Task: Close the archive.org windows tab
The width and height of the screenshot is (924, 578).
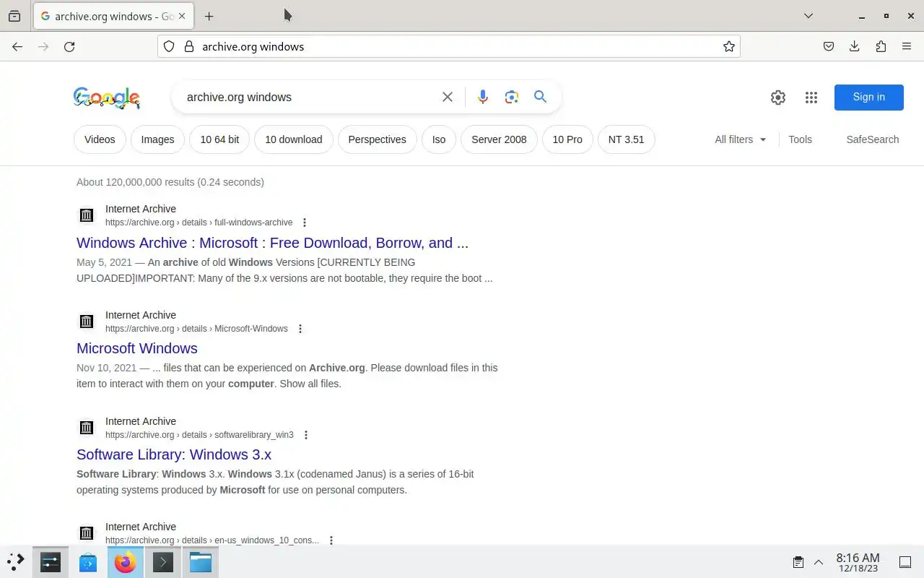Action: 181,16
